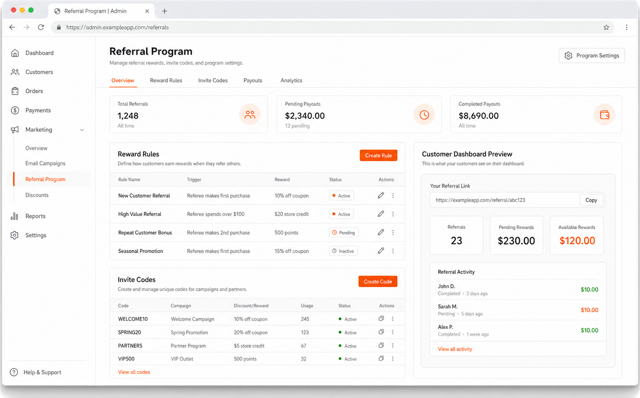Open more actions for New Customer Referral

click(x=393, y=196)
